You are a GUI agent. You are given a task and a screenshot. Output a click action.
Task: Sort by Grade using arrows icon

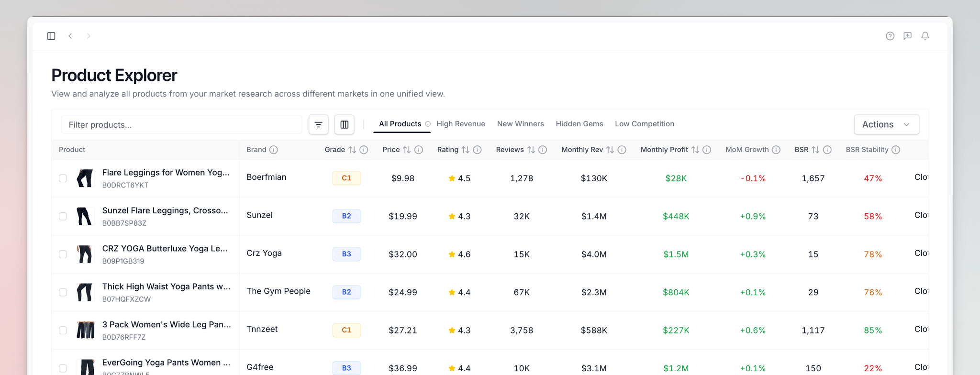point(352,150)
